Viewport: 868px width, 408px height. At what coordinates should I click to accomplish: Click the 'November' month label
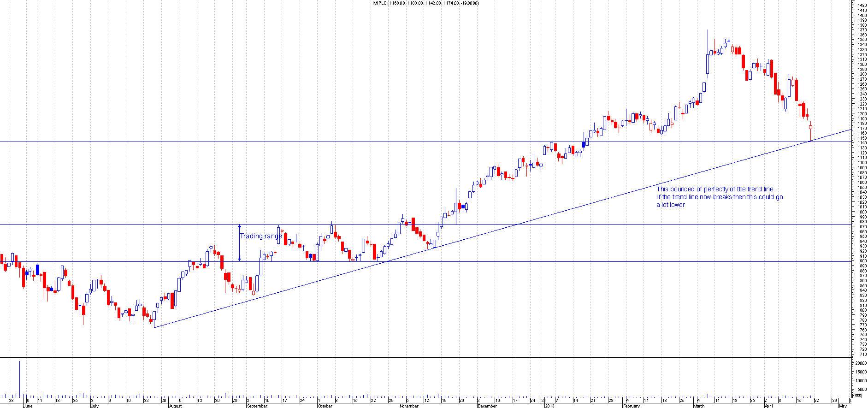point(409,406)
